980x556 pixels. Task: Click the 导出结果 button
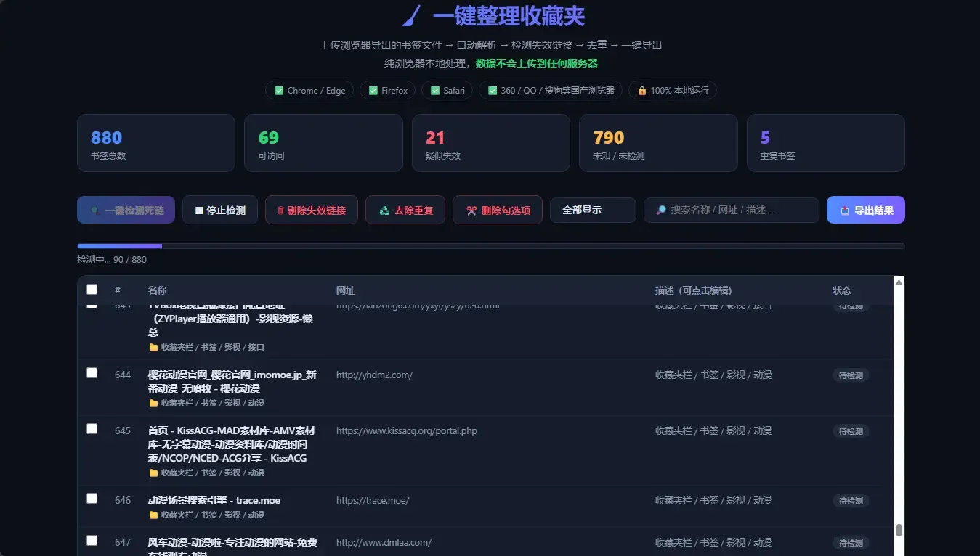click(866, 210)
